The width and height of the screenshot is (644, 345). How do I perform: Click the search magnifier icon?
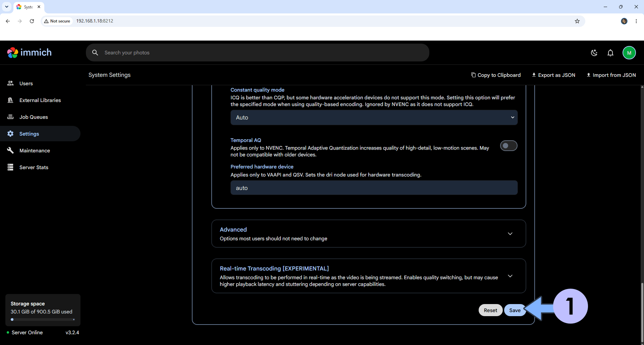(x=95, y=53)
